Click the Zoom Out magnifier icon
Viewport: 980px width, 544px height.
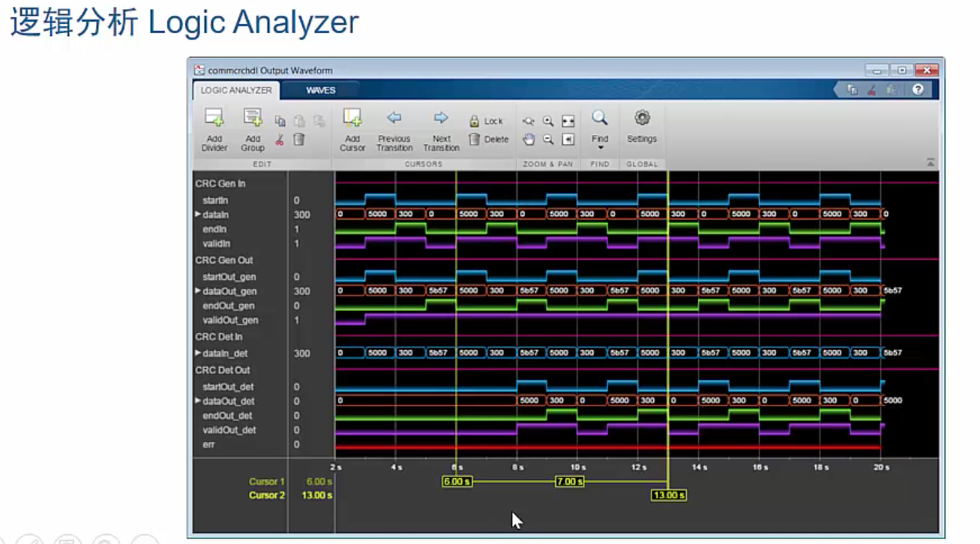[548, 139]
